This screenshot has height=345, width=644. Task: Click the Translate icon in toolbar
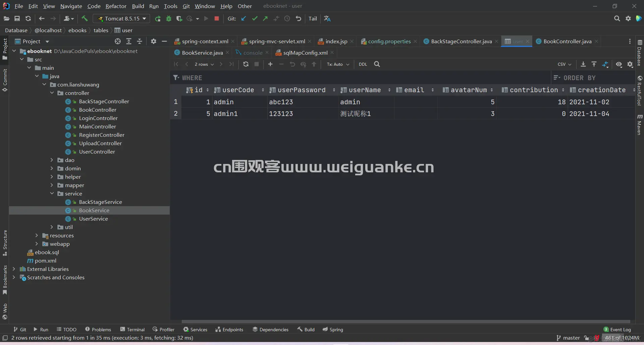pyautogui.click(x=327, y=19)
